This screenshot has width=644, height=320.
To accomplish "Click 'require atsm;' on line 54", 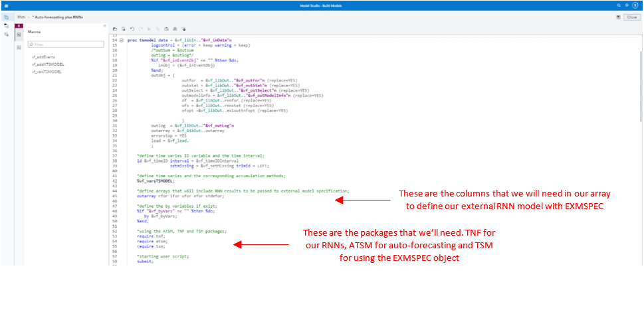I will pyautogui.click(x=152, y=240).
